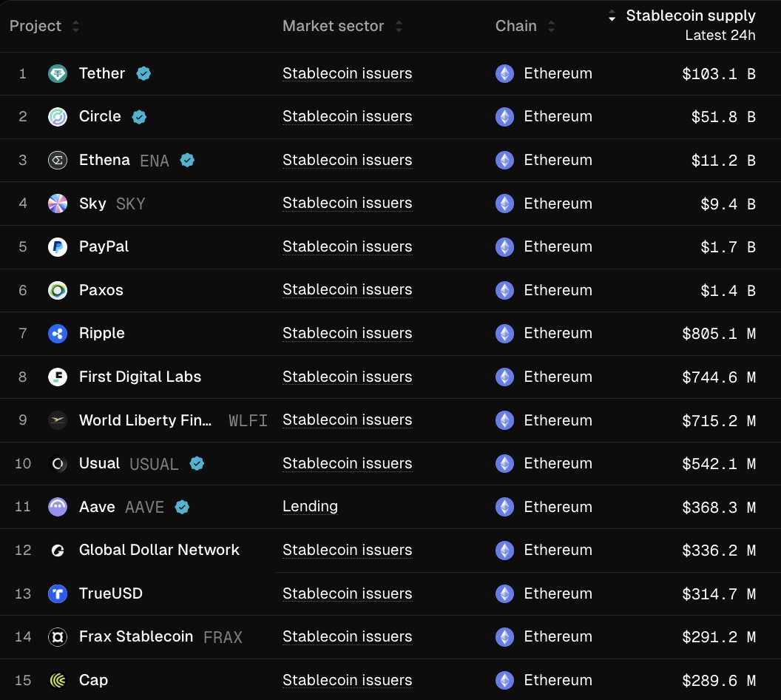The image size is (781, 700).
Task: Click the Latest 24h label
Action: (720, 35)
